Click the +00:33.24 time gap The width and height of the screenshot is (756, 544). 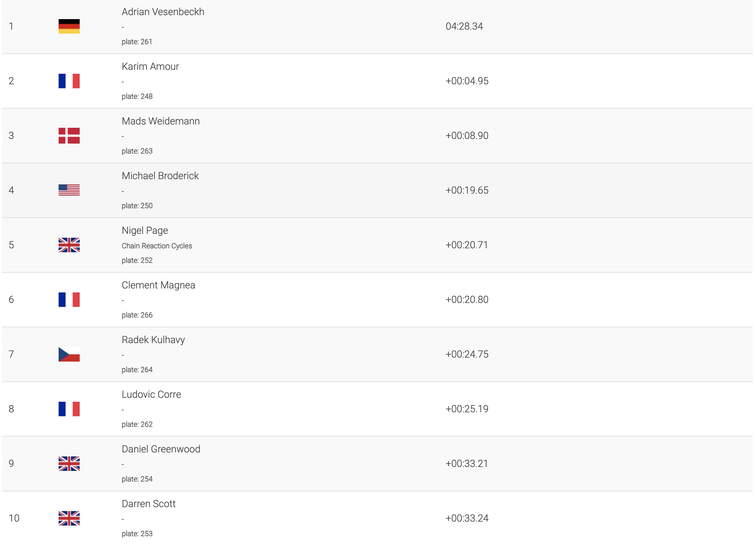(467, 518)
